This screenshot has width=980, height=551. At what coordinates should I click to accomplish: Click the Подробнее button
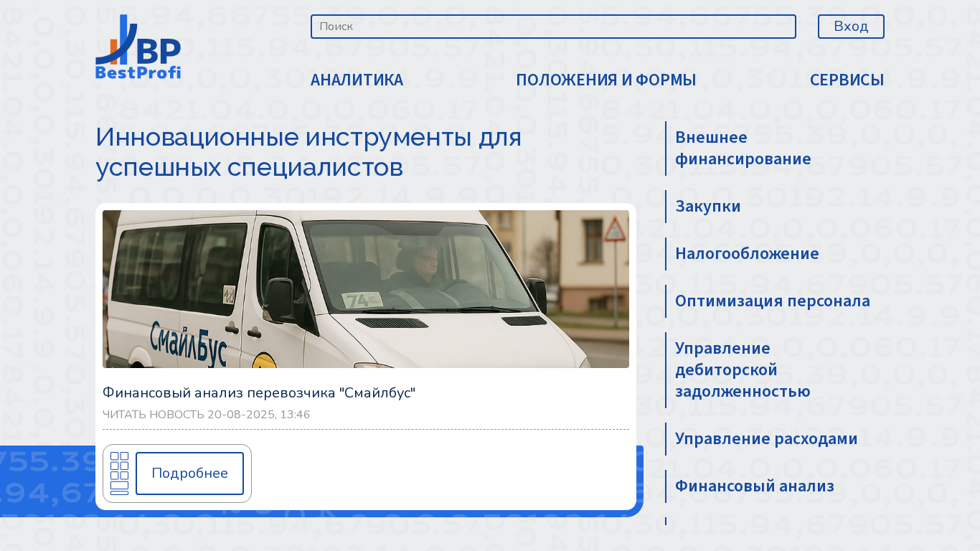coord(189,474)
